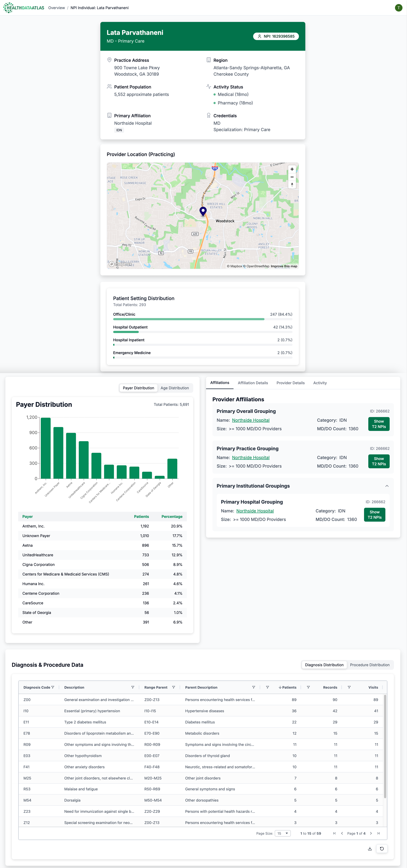Select the Payer Distribution toggle
Screen dimensions: 407x868
click(x=138, y=388)
